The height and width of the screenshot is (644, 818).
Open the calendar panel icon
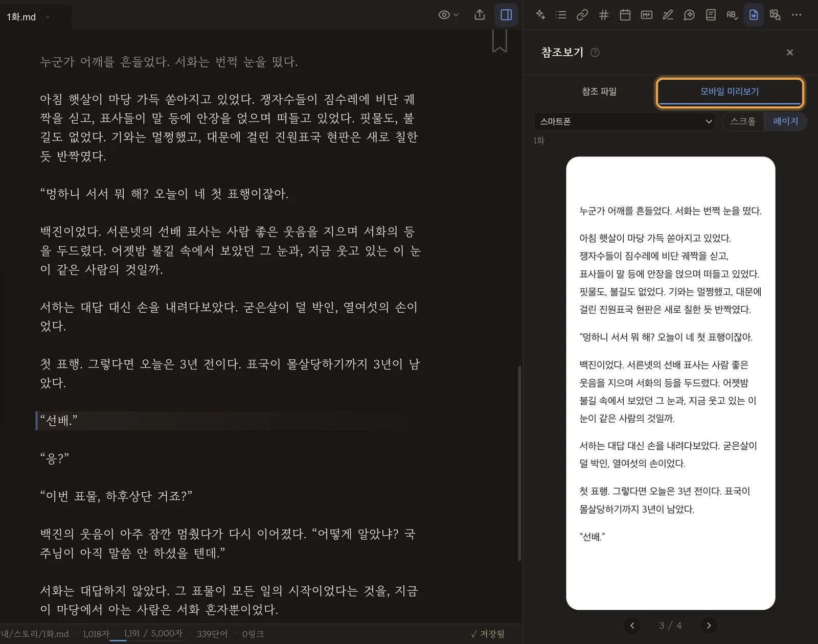coord(625,15)
